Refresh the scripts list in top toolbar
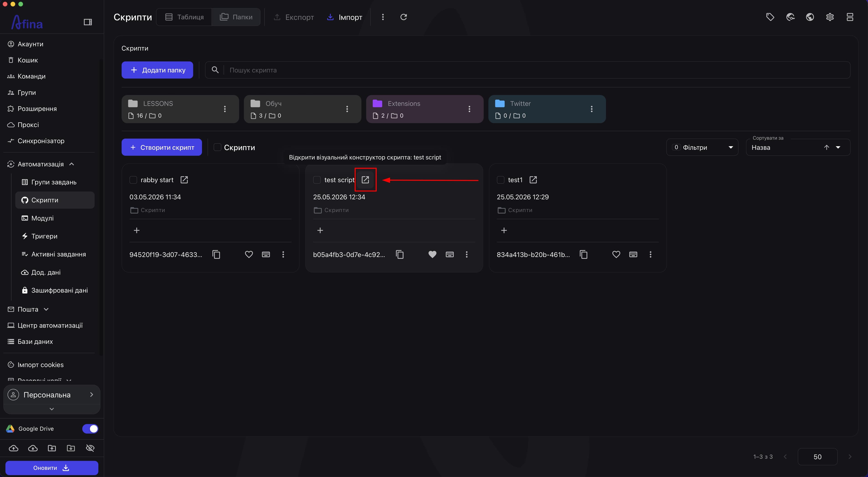Image resolution: width=868 pixels, height=477 pixels. [x=404, y=17]
